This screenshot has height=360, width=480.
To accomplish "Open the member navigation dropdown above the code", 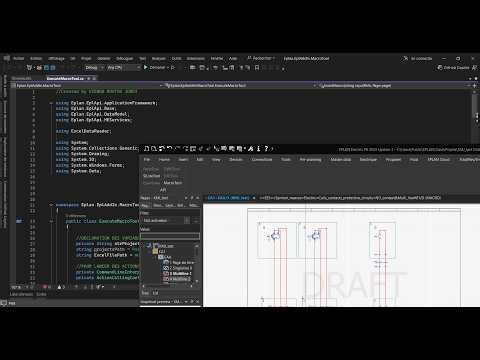I will [x=394, y=86].
